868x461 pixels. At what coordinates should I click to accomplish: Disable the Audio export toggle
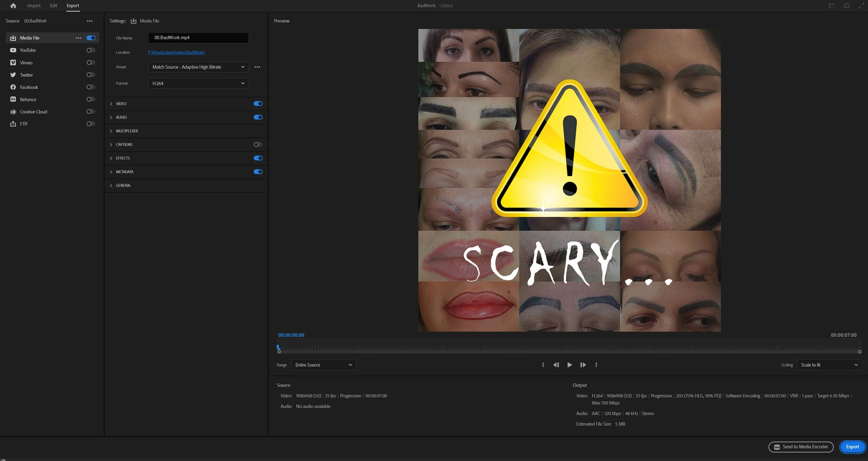tap(258, 117)
